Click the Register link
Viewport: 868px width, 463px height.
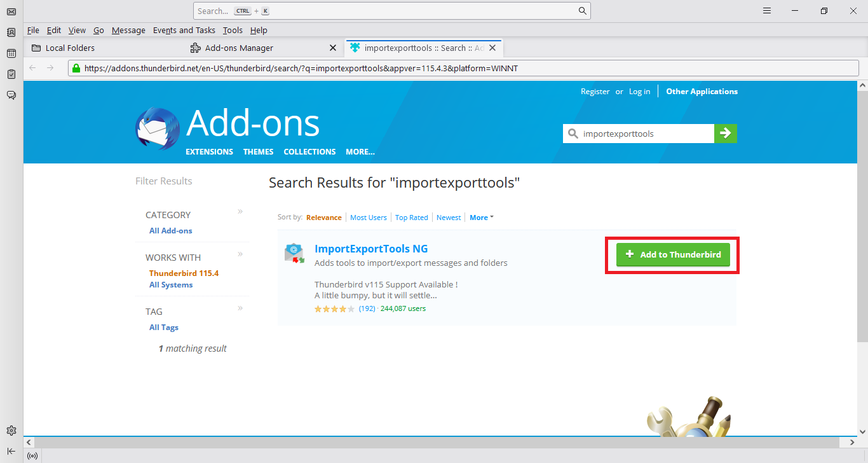pos(595,92)
